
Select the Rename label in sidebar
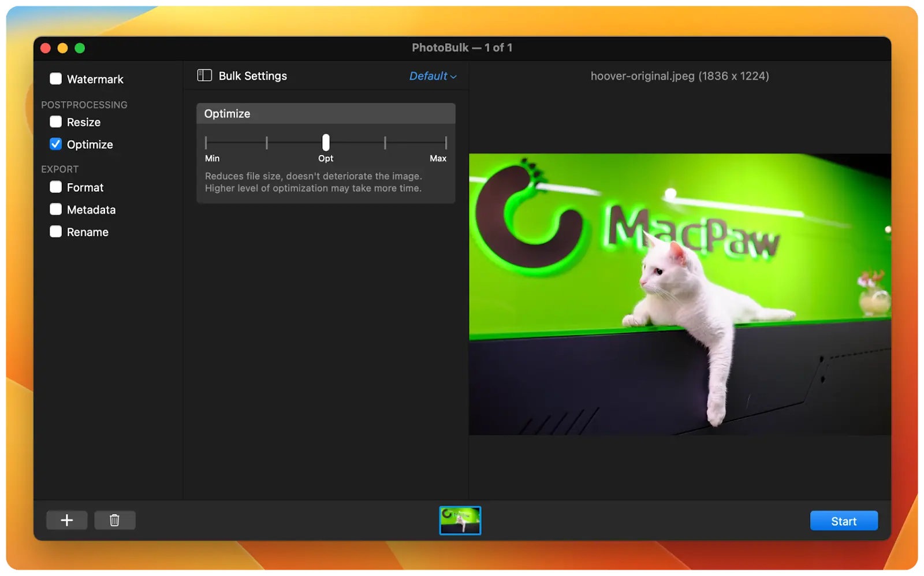(88, 232)
